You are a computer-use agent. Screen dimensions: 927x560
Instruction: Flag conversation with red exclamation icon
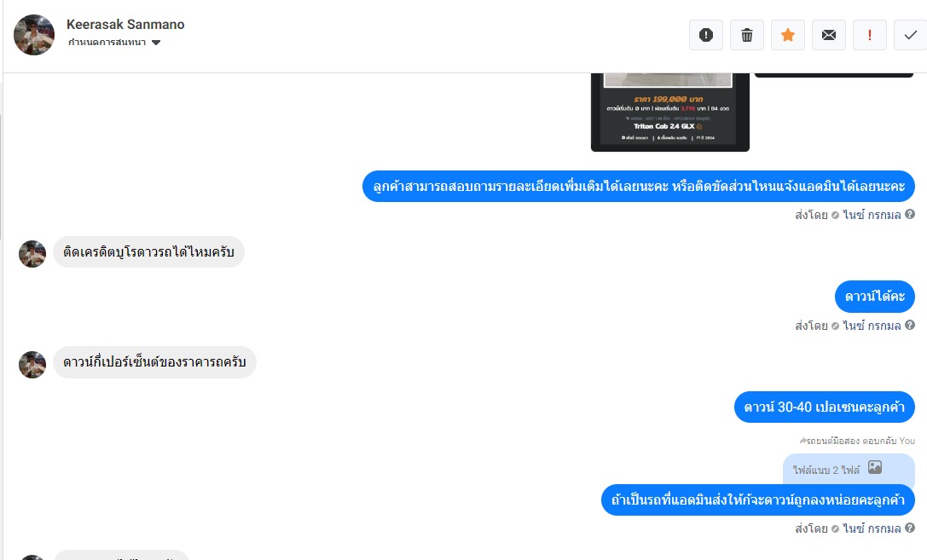pos(870,35)
